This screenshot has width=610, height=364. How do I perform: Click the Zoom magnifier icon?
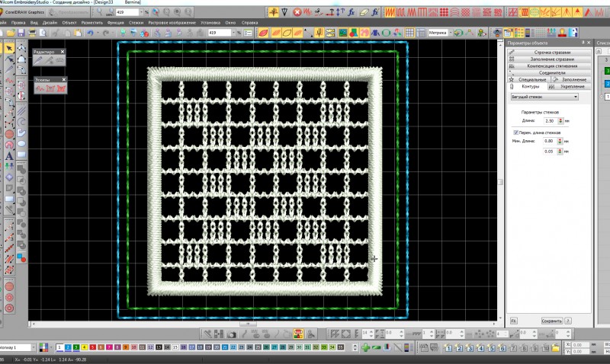tap(100, 12)
